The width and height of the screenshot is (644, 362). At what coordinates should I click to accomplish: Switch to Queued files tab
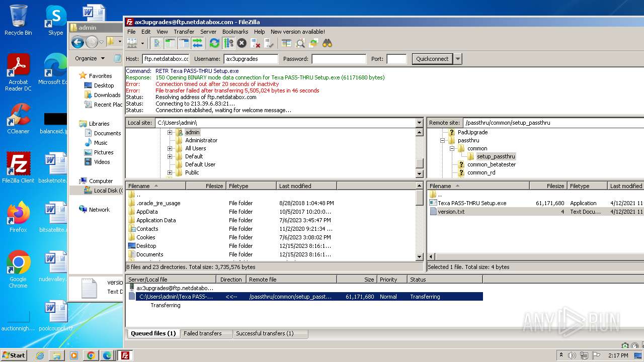153,333
